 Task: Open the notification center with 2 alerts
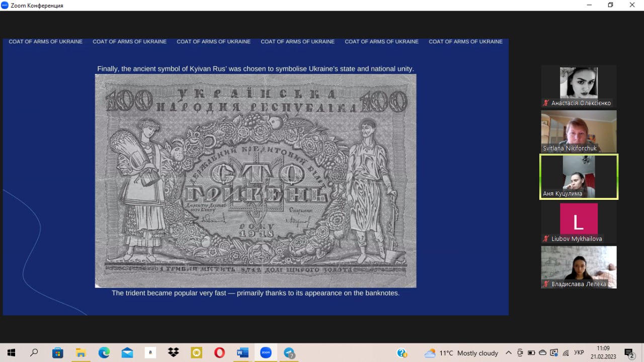tap(629, 353)
